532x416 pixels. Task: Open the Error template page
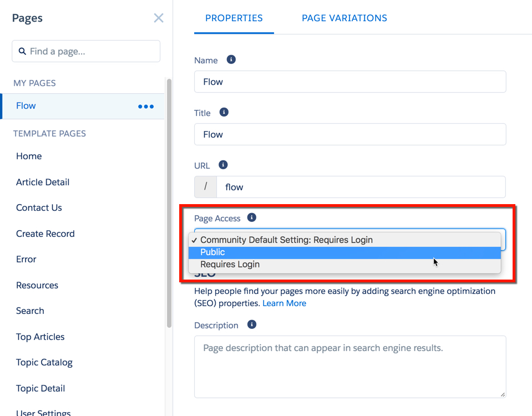coord(27,259)
